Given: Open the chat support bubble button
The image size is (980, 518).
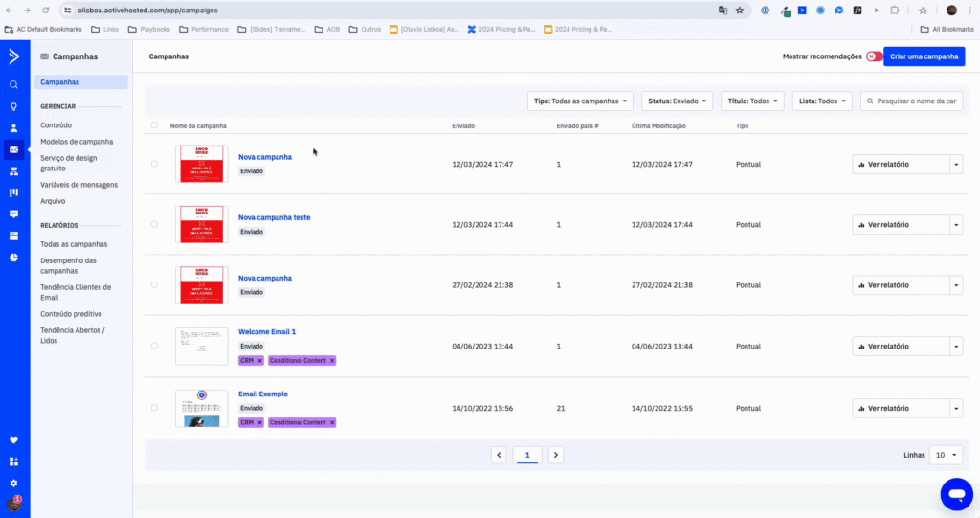Looking at the screenshot, I should [956, 493].
